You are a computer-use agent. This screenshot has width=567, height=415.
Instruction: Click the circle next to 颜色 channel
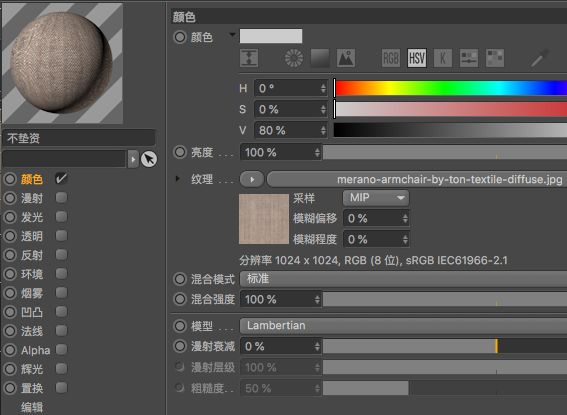pos(10,179)
